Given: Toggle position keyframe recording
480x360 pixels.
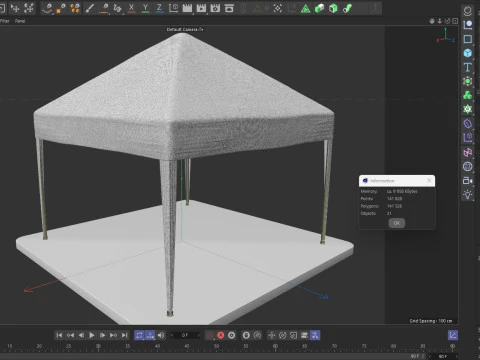Looking at the screenshot, I should point(272,335).
